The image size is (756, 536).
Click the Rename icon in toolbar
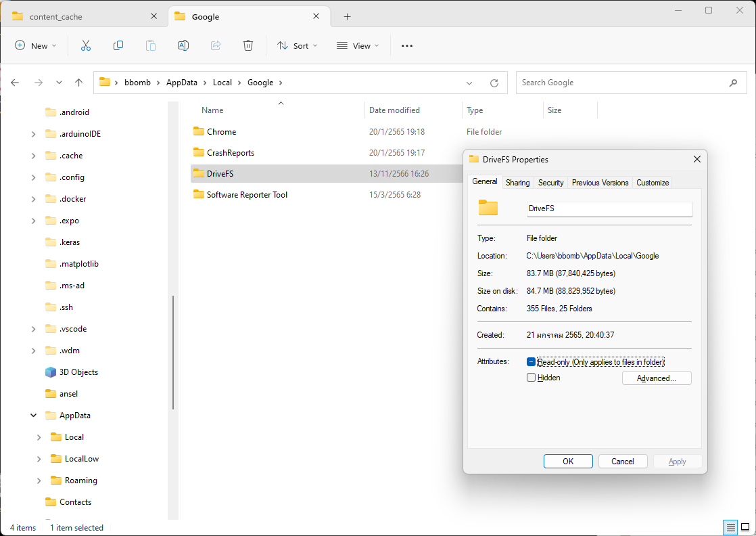(183, 45)
